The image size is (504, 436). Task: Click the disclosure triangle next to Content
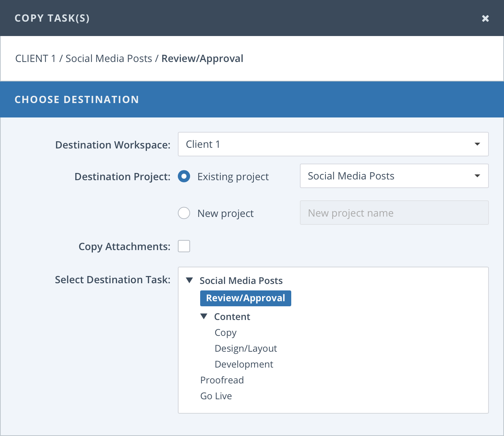click(204, 316)
